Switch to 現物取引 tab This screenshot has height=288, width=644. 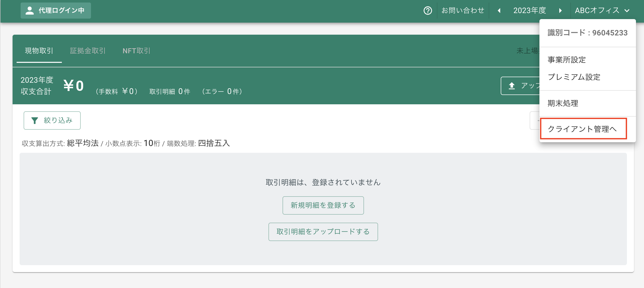(39, 51)
